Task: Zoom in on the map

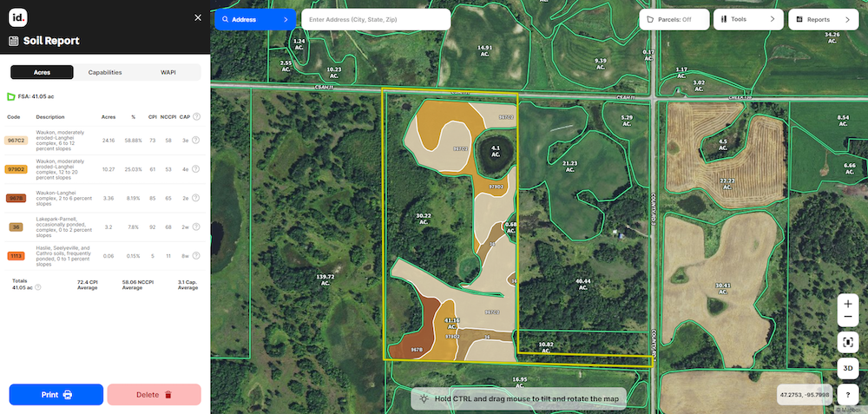Action: 848,305
